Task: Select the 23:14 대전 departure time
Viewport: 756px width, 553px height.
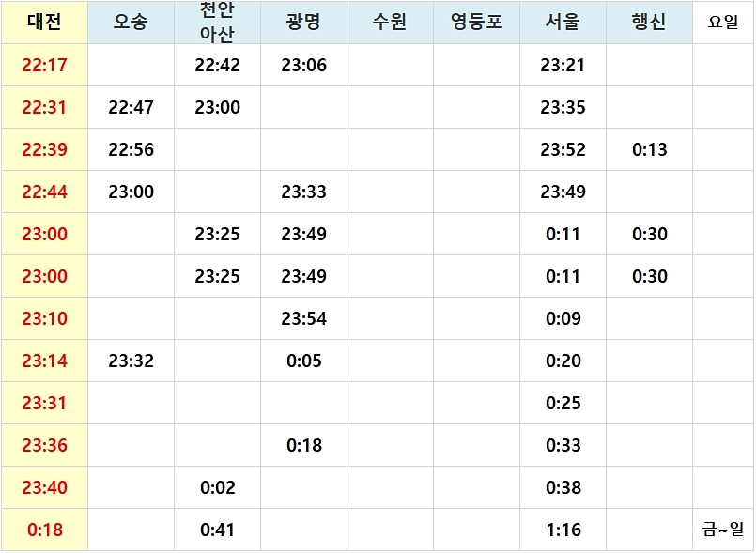Action: (x=44, y=361)
